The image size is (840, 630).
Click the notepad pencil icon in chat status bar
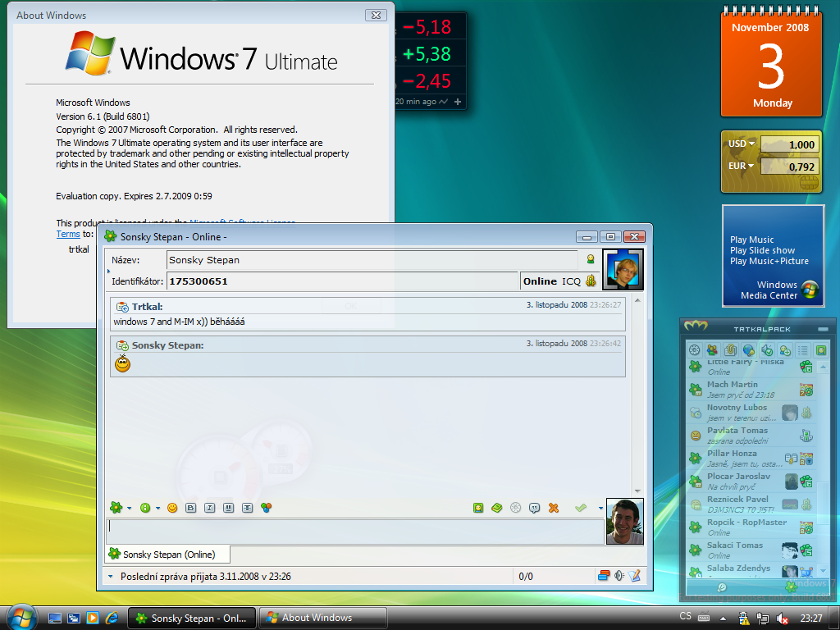pyautogui.click(x=635, y=576)
